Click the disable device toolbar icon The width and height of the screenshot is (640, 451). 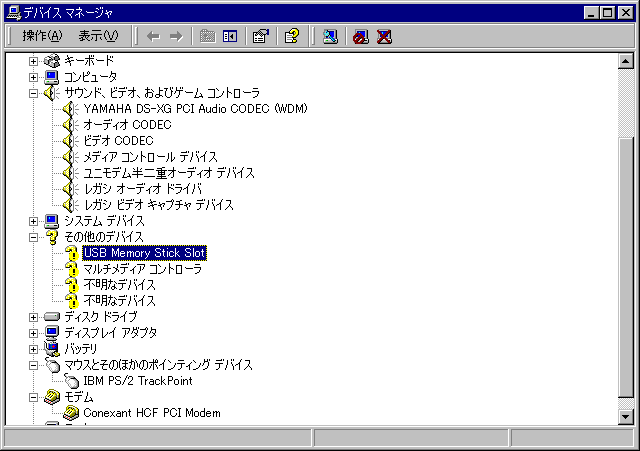(x=361, y=37)
